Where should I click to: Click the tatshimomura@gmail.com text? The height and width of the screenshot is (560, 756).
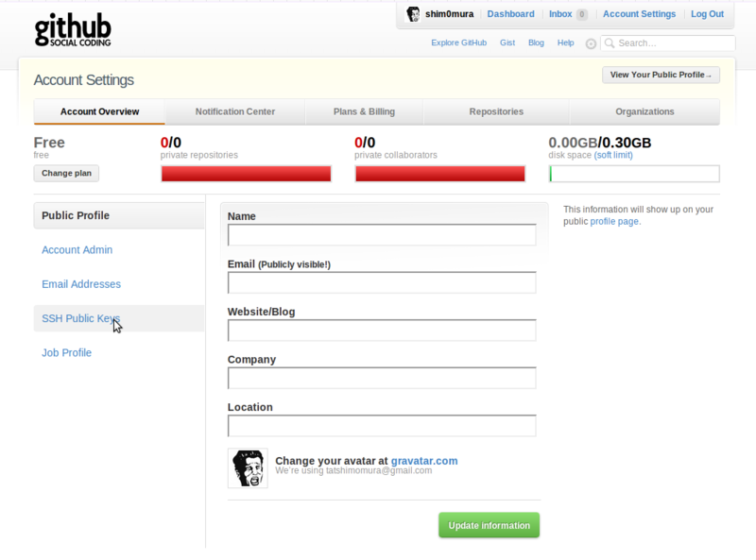(x=379, y=471)
